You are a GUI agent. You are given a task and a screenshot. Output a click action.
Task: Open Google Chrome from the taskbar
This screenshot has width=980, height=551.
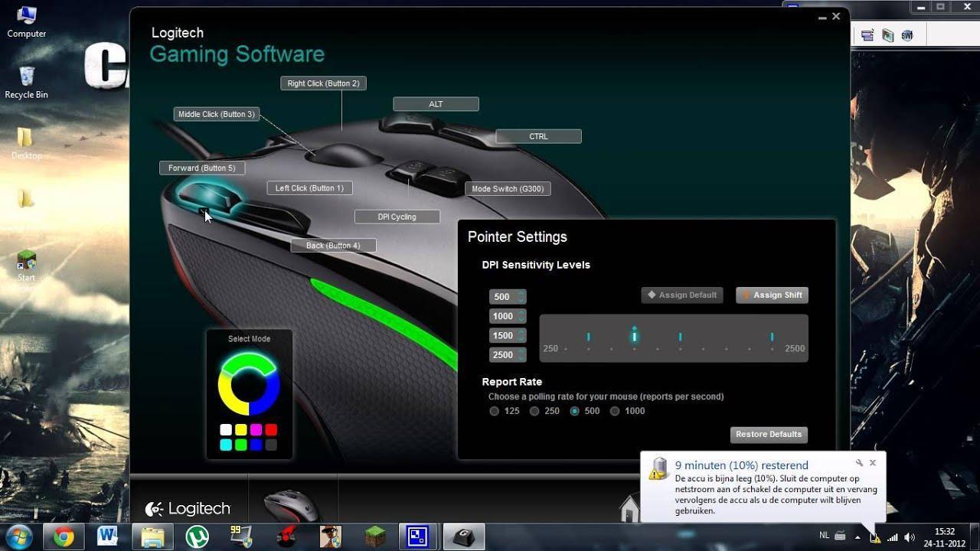(x=64, y=537)
